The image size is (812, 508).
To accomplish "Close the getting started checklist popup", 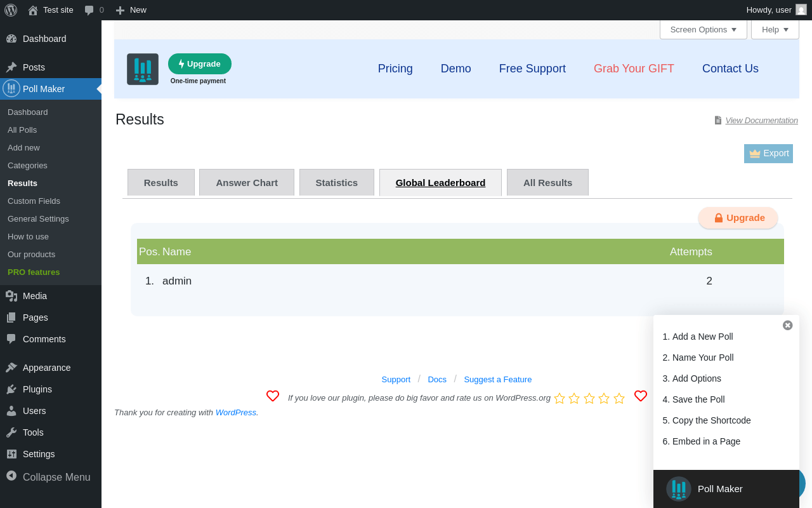I will 788,325.
